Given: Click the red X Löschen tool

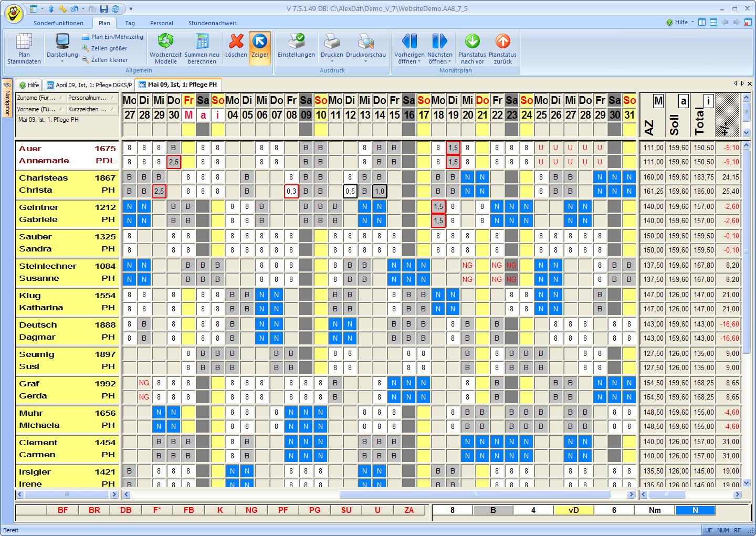Looking at the screenshot, I should click(x=236, y=46).
